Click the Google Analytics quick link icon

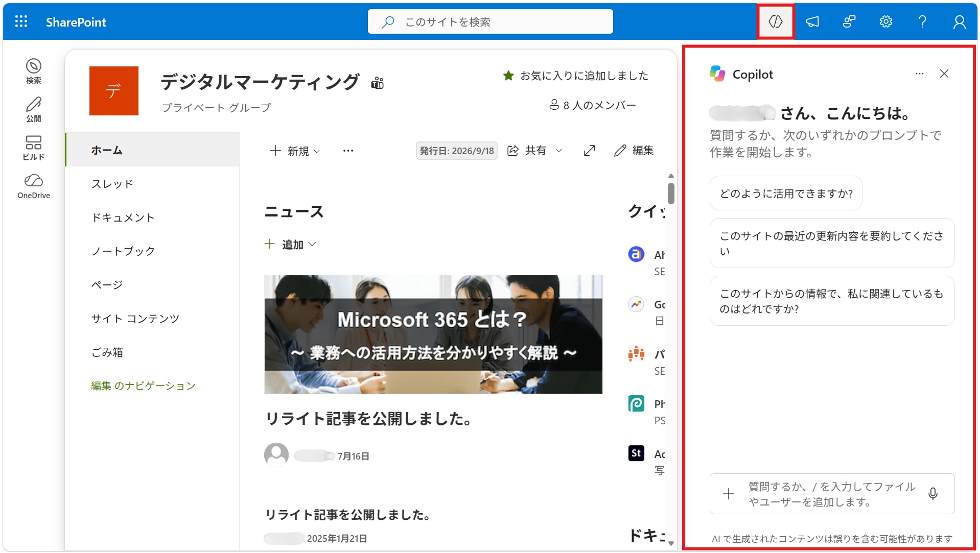coord(636,304)
